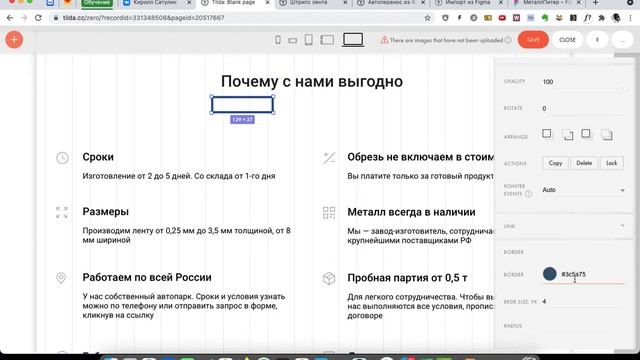Open the Chrome three-dots menu
This screenshot has height=360, width=640.
pos(630,18)
